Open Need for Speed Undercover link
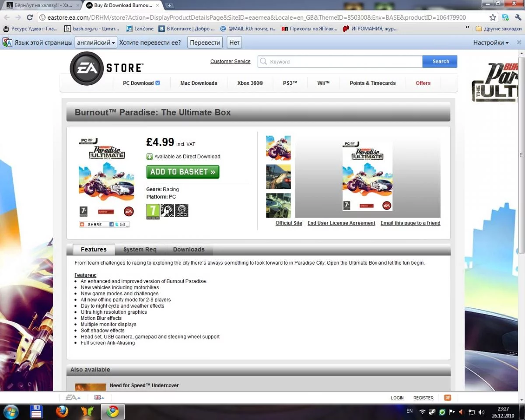Image resolution: width=525 pixels, height=420 pixels. pyautogui.click(x=144, y=385)
